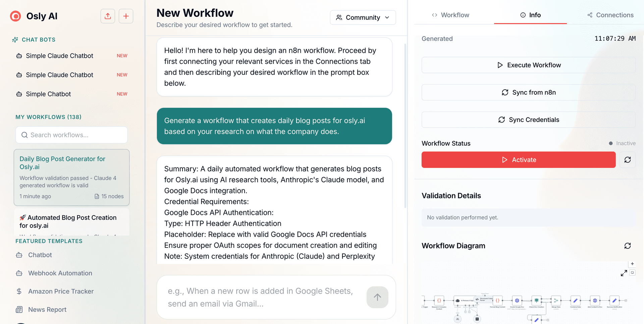Click the upload/export icon button beside Osly AI

pyautogui.click(x=108, y=16)
